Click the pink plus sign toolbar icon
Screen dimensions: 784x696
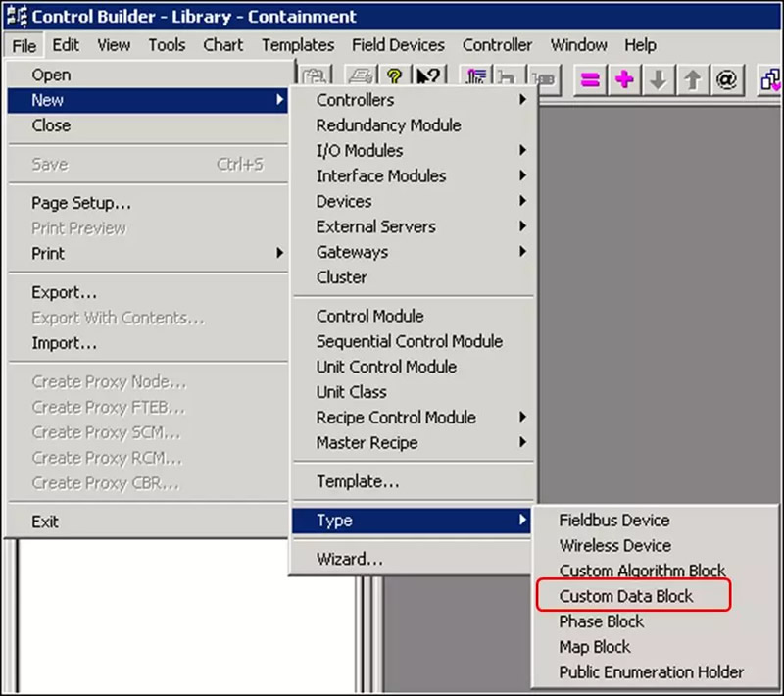click(x=624, y=79)
